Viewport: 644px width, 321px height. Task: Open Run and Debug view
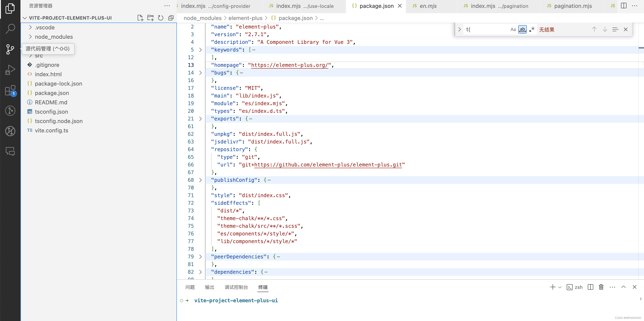pyautogui.click(x=10, y=70)
